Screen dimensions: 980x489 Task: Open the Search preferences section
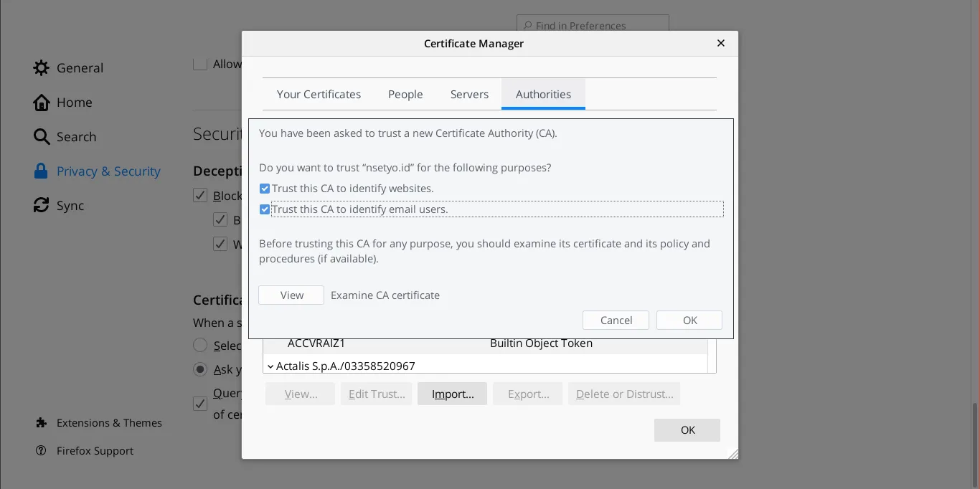click(x=77, y=137)
